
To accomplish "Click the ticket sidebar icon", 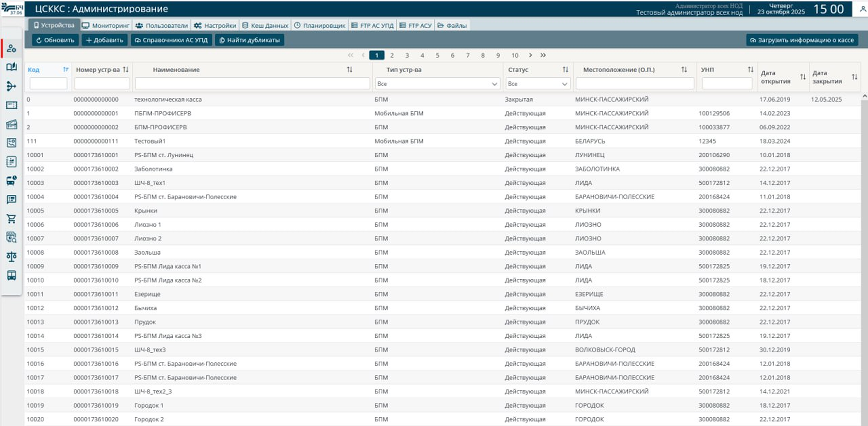I will click(x=11, y=105).
